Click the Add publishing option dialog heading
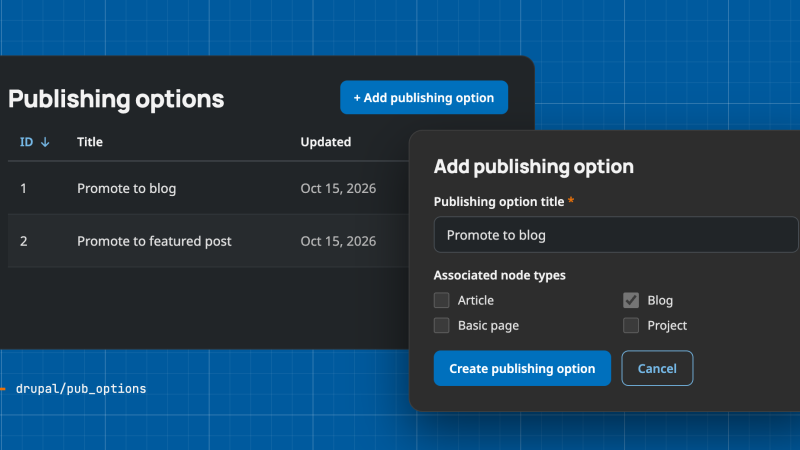The height and width of the screenshot is (450, 800). tap(534, 166)
